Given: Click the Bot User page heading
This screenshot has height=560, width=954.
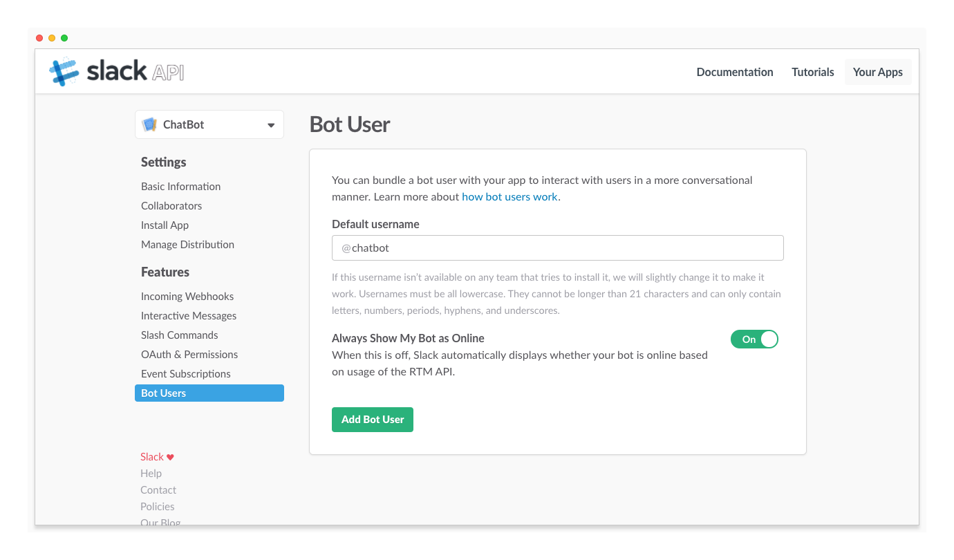Looking at the screenshot, I should 350,124.
